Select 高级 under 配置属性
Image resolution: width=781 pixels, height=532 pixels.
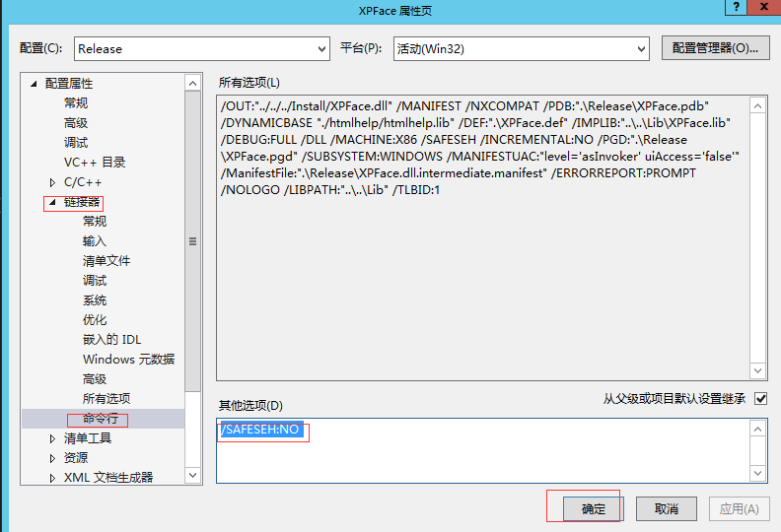(76, 123)
